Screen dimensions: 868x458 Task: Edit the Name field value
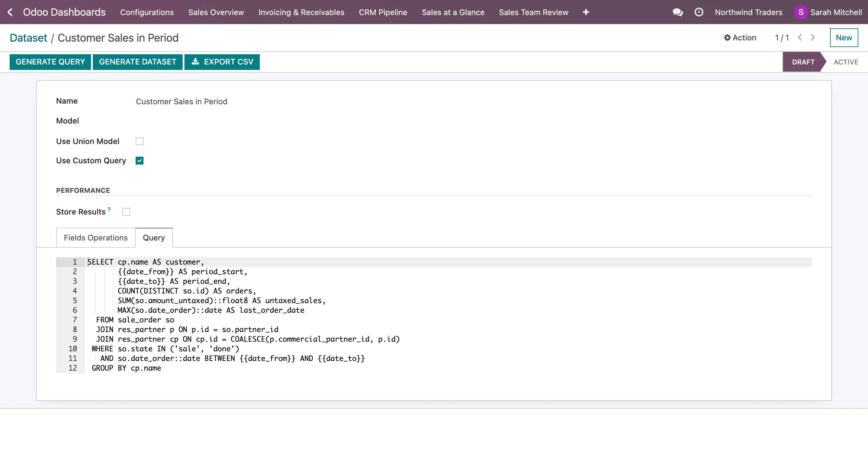pos(181,101)
